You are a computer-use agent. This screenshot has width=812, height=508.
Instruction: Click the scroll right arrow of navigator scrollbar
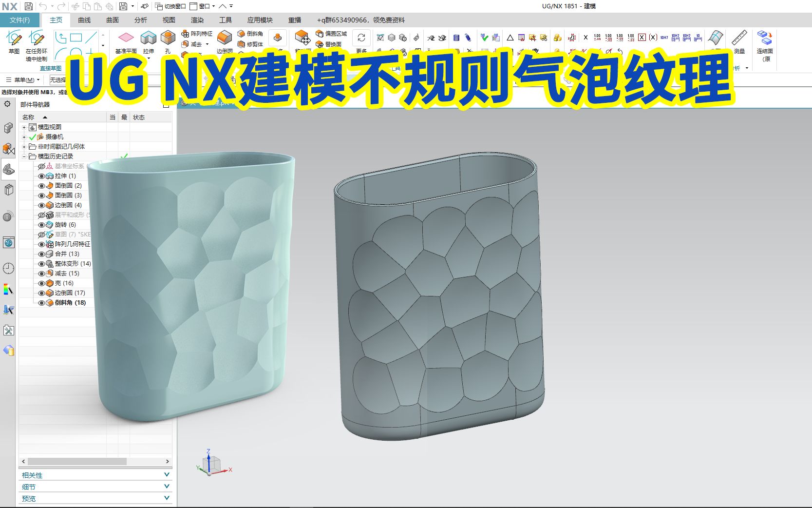click(167, 461)
